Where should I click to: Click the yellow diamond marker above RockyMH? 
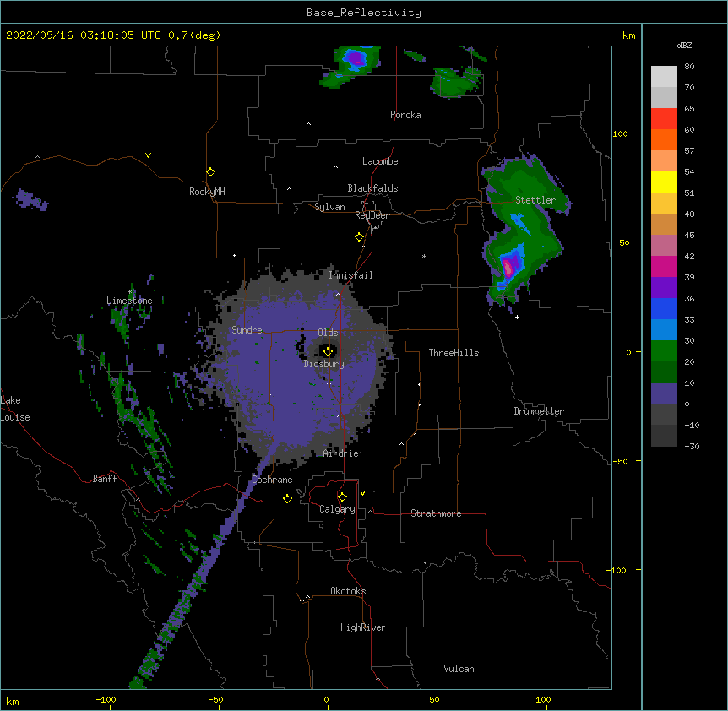tap(210, 172)
